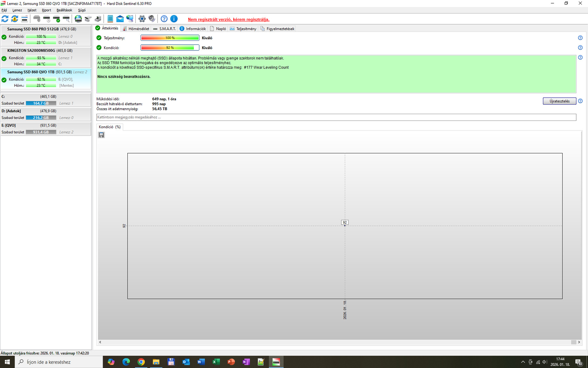Click the blue info circle toolbar icon
Screen dimensions: 588x368
point(174,19)
